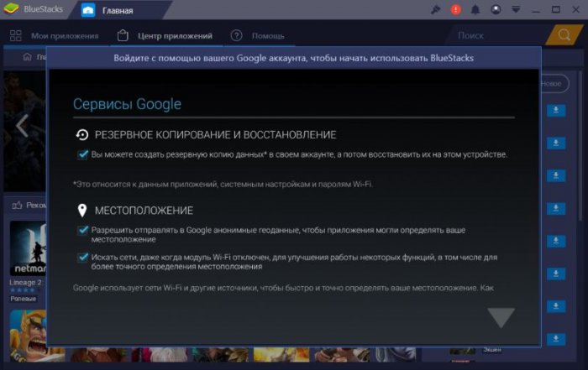The width and height of the screenshot is (588, 370).
Task: Click the МЕСТОПОЛОЖЕНИЕ section title
Action: point(144,211)
